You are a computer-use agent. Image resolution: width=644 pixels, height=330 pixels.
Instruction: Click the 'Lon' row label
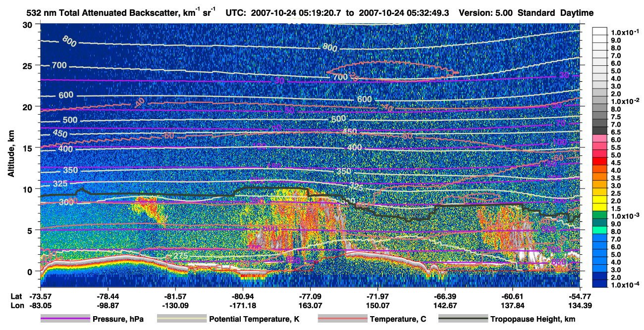pos(16,306)
